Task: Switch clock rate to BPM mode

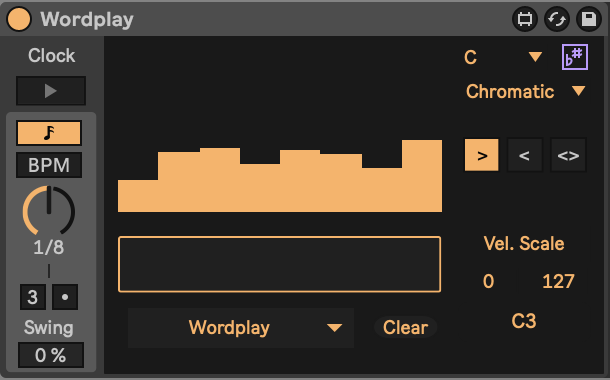Action: [x=49, y=165]
